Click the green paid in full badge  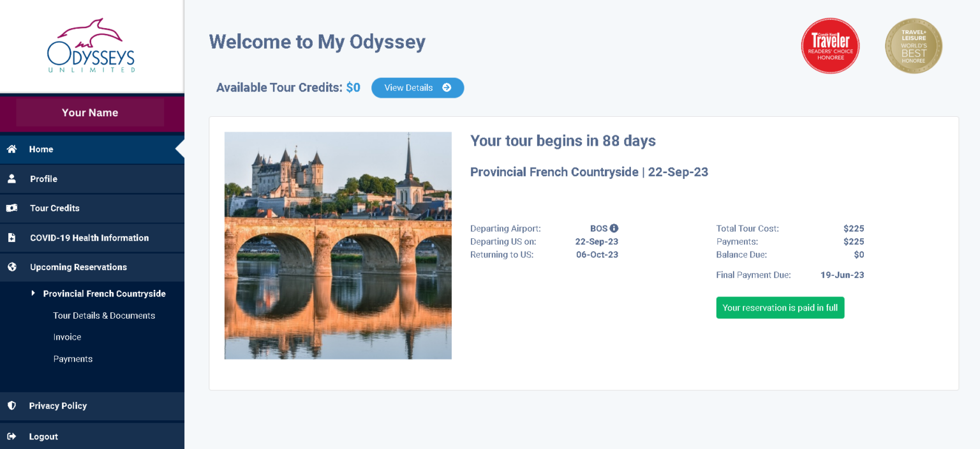[x=780, y=308]
